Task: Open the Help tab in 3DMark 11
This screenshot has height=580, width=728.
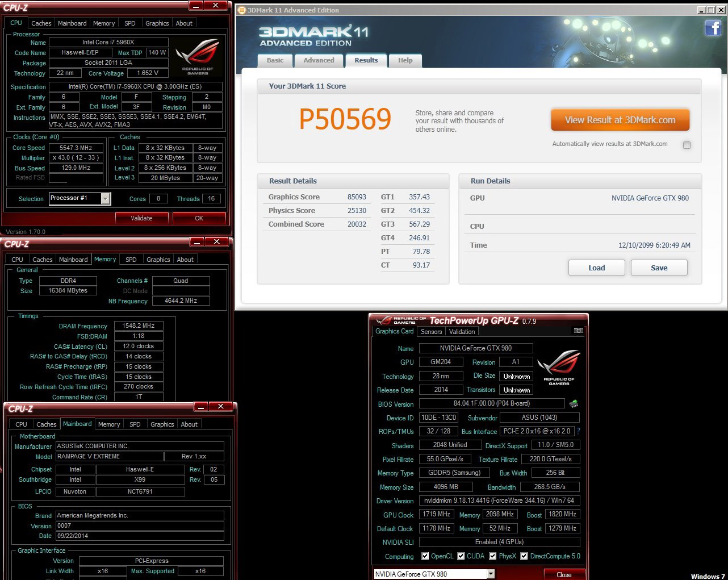Action: 405,60
